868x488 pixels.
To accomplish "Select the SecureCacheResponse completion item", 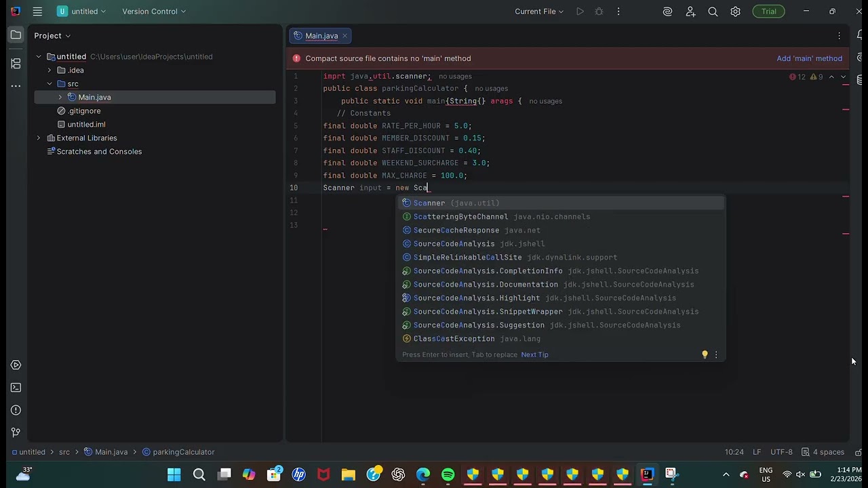I will 560,230.
